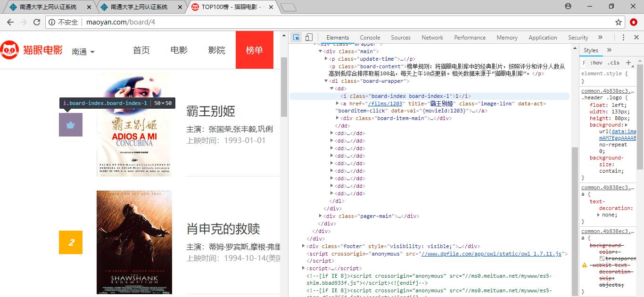Bookmark this page with the star
The image size is (644, 297).
coord(619,22)
